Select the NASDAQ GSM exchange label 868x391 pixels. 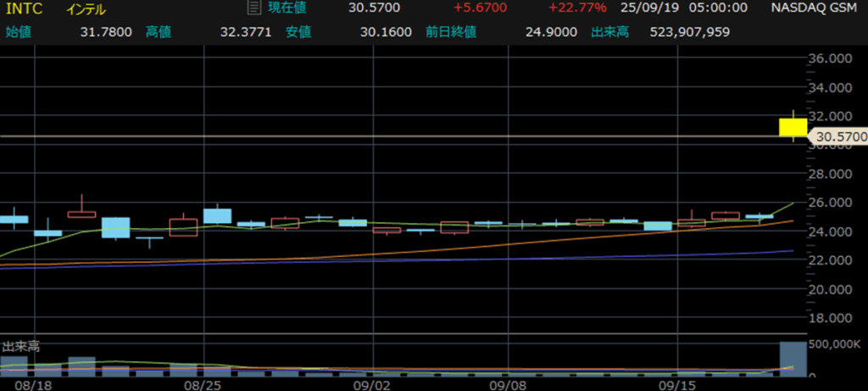(x=817, y=8)
